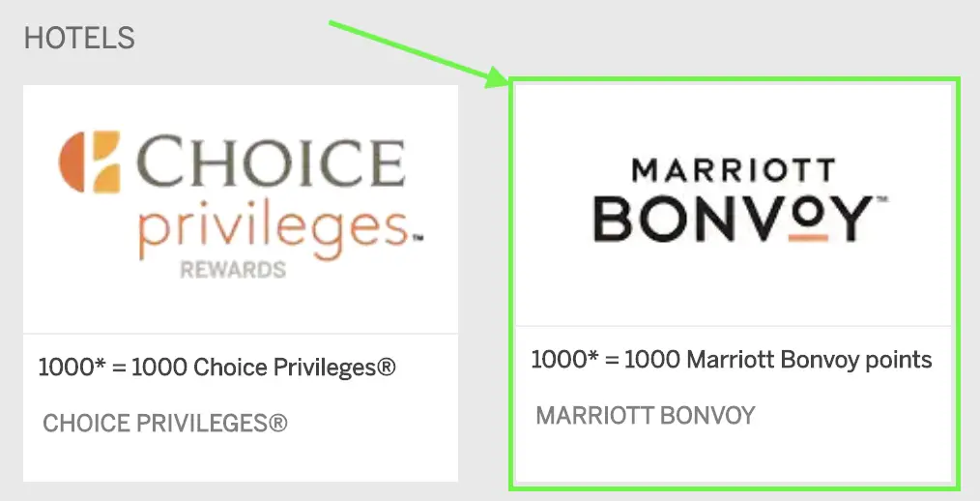Screen dimensions: 980x501
Task: Click the bold BONVOY wordmark
Action: [x=733, y=219]
